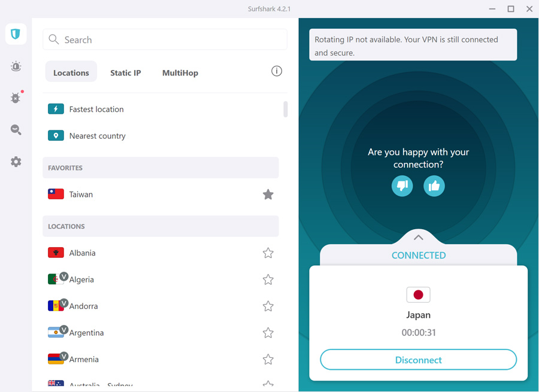This screenshot has height=392, width=539.
Task: Select Armenia in locations list
Action: pyautogui.click(x=161, y=359)
